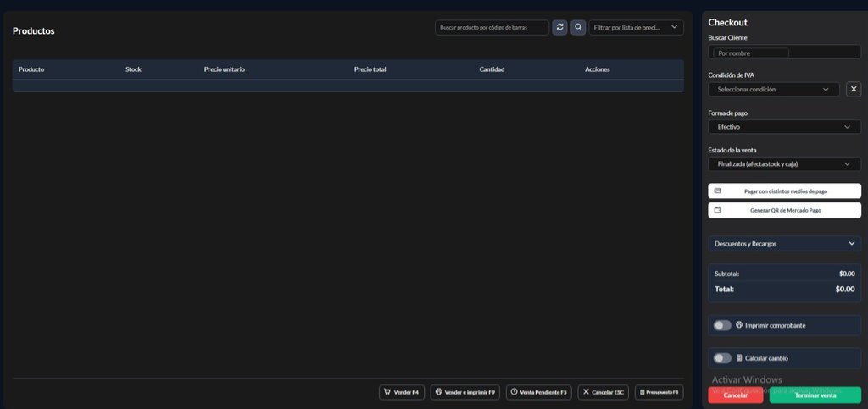
Task: Click the clock icon on Venta Pendiente F3
Action: 514,392
